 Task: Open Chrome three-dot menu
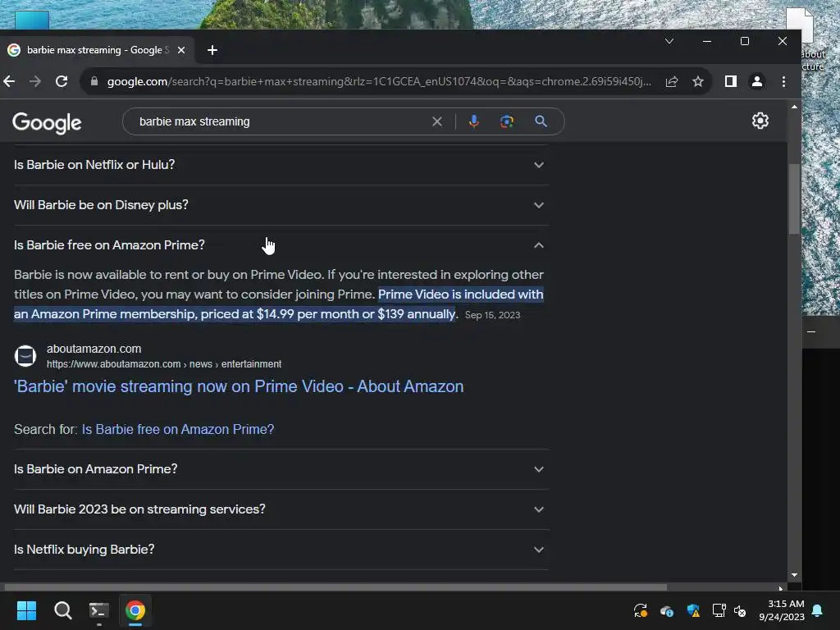[783, 81]
